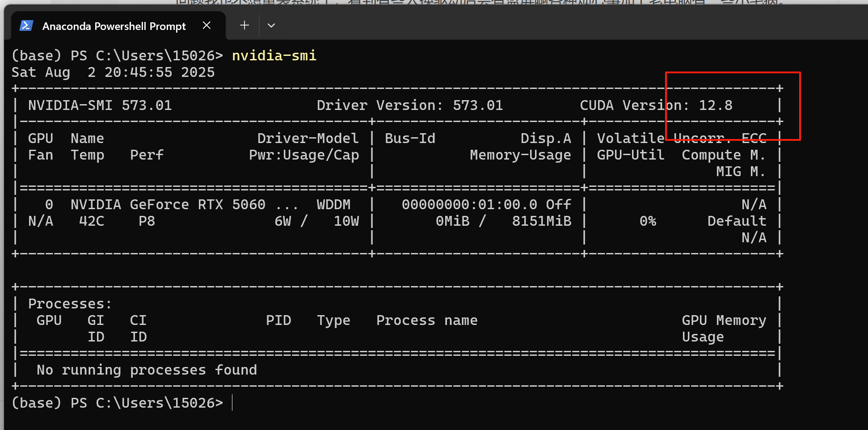Image resolution: width=868 pixels, height=430 pixels.
Task: Click the Processes: heading
Action: point(70,304)
